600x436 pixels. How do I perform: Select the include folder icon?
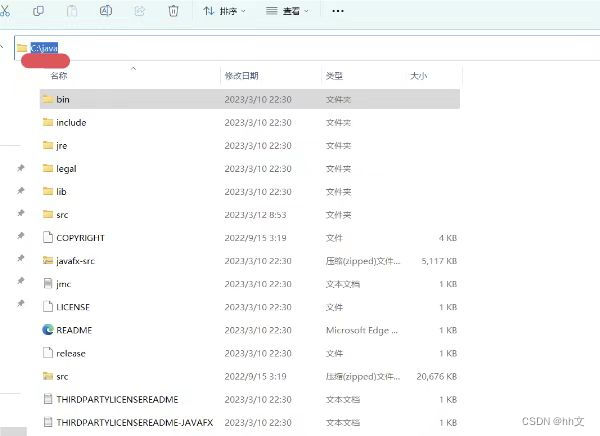click(48, 122)
